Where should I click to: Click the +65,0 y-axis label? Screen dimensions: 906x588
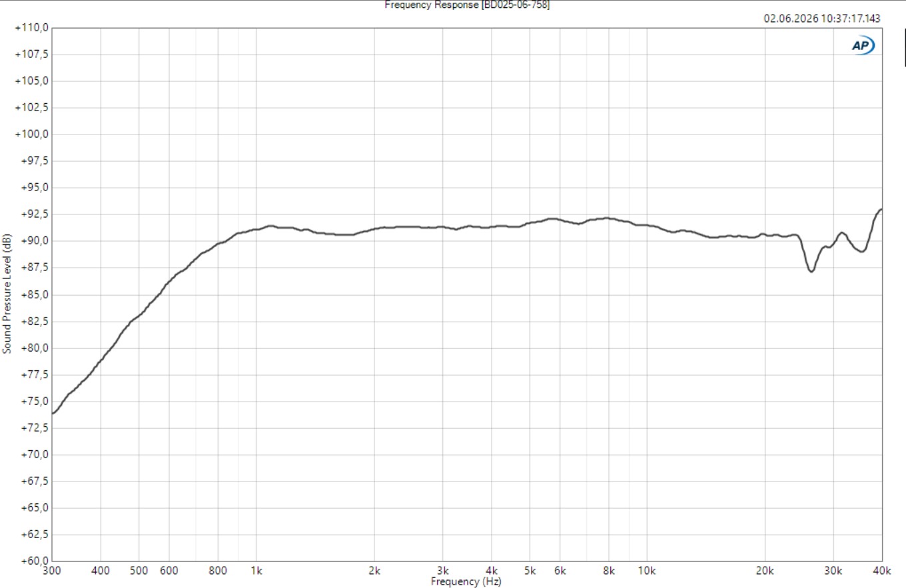click(33, 508)
